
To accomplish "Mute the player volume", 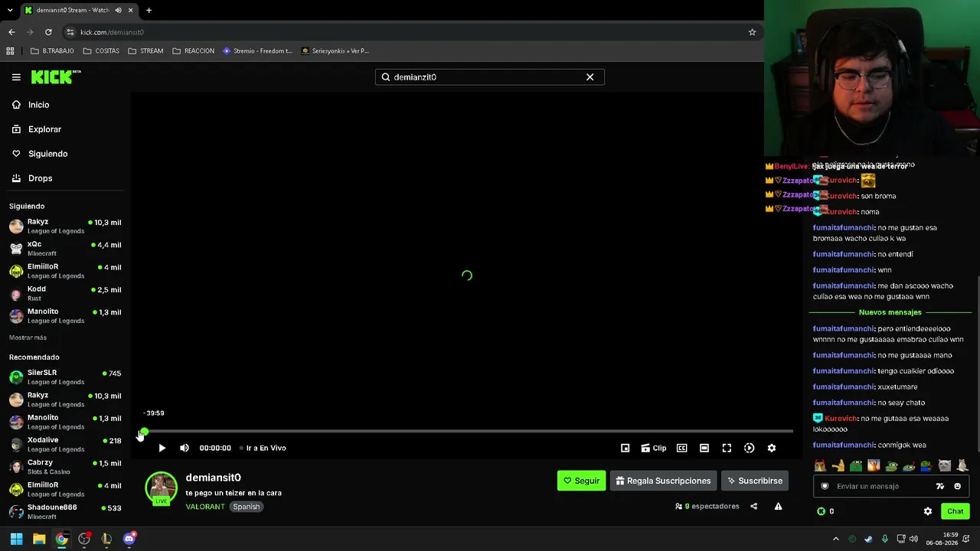I will (185, 448).
